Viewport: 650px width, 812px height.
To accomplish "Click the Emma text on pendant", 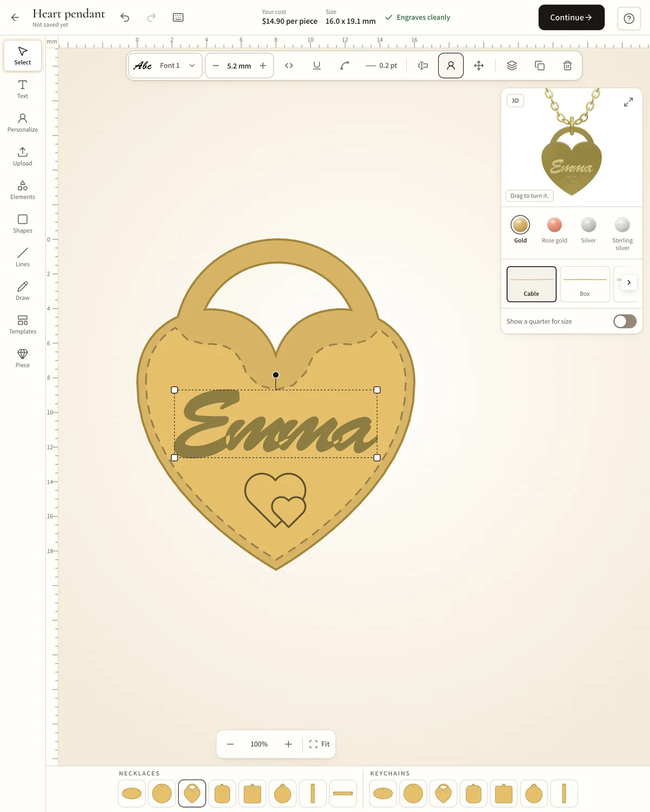I will (x=276, y=423).
